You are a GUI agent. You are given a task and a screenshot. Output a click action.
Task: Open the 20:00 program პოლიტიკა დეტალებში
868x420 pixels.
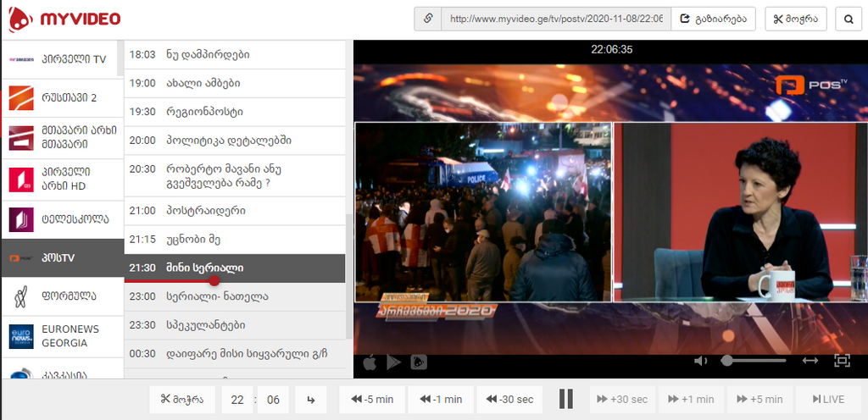[x=235, y=141]
